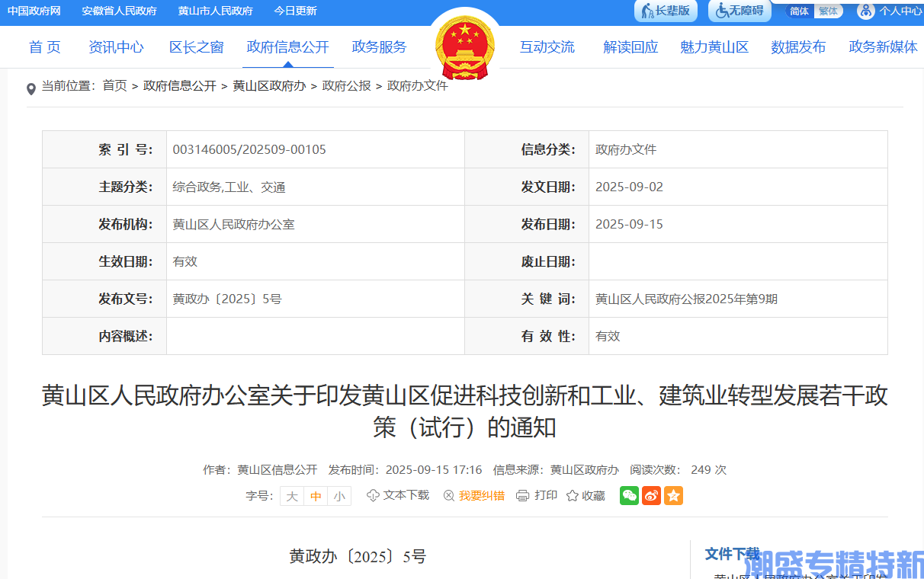Set font size to 大
The image size is (924, 579).
[291, 495]
